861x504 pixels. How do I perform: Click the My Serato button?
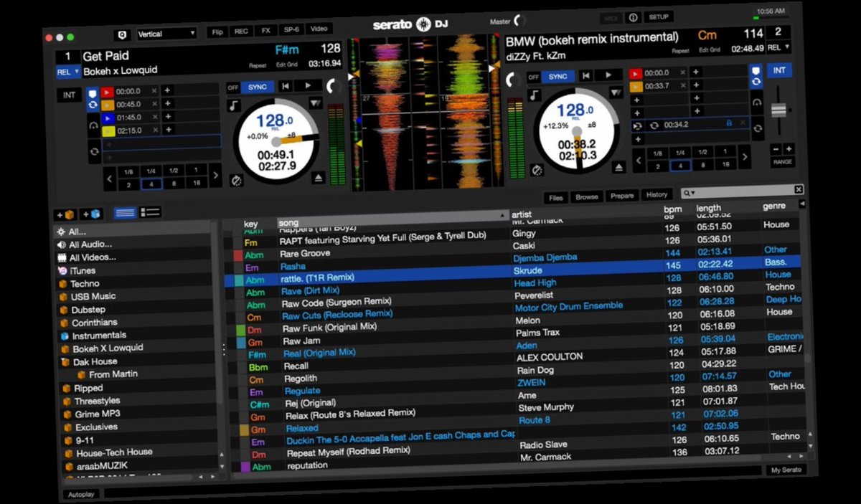(785, 470)
